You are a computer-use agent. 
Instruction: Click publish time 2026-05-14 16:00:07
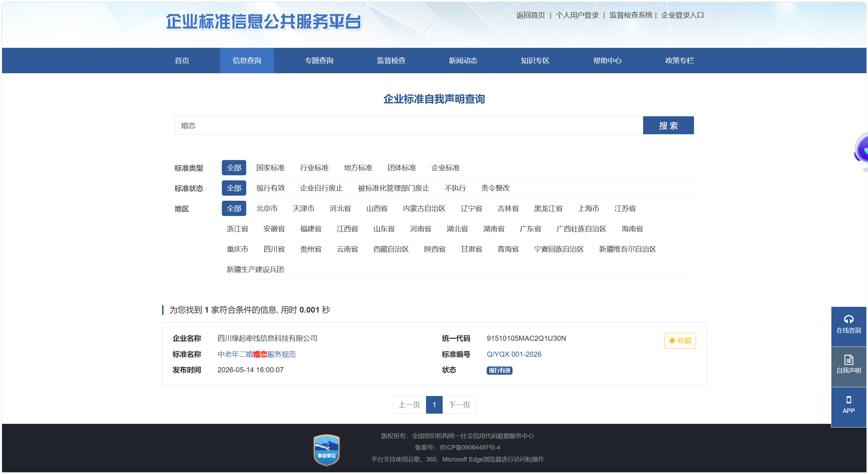250,370
